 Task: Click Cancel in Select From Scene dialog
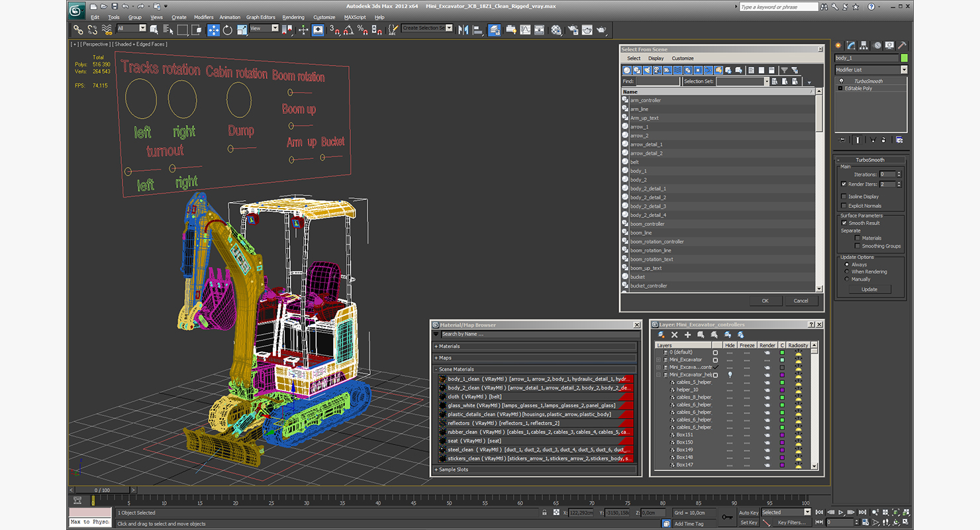[x=801, y=301]
